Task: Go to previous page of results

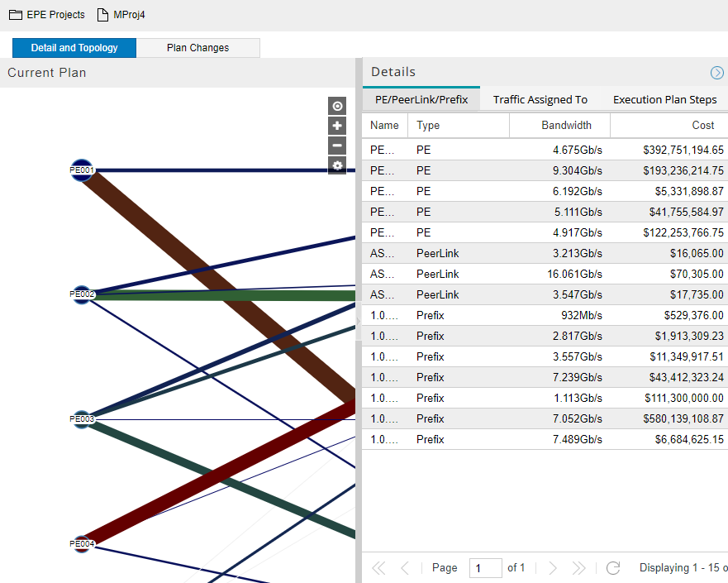Action: click(404, 567)
